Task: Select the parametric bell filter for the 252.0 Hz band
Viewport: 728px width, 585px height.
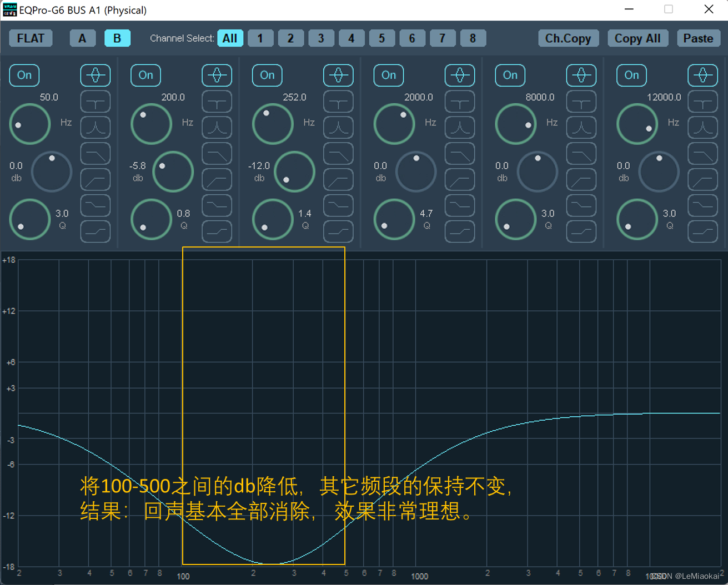Action: point(338,75)
